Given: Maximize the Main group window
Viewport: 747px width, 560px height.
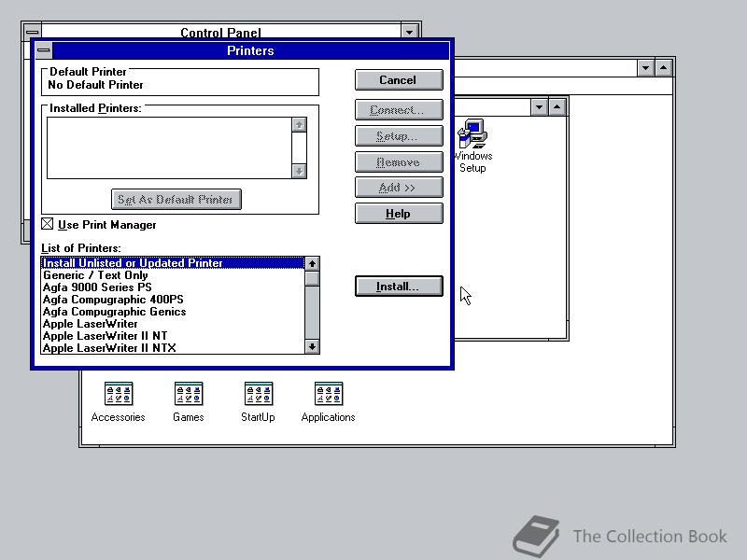Looking at the screenshot, I should pos(557,107).
